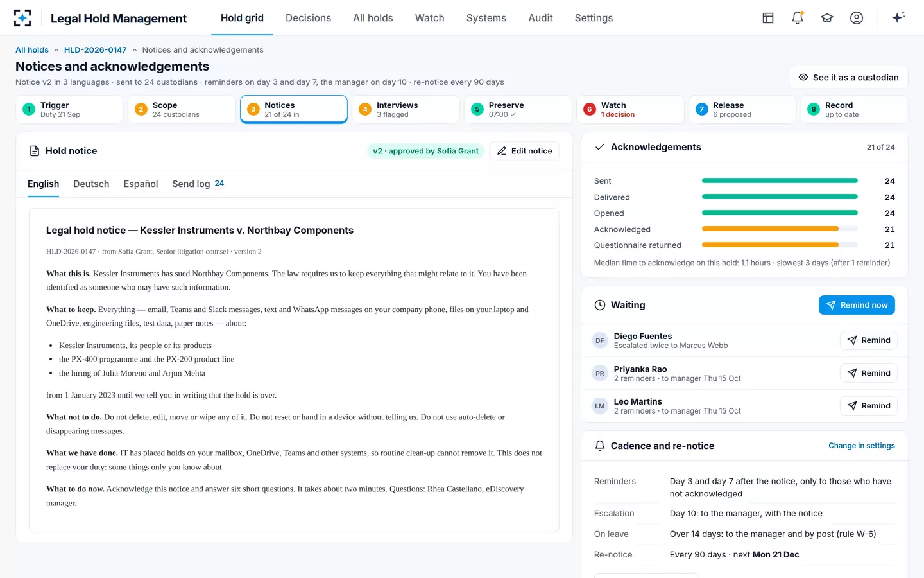
Task: Switch notice to Deutsch tab
Action: (x=91, y=184)
